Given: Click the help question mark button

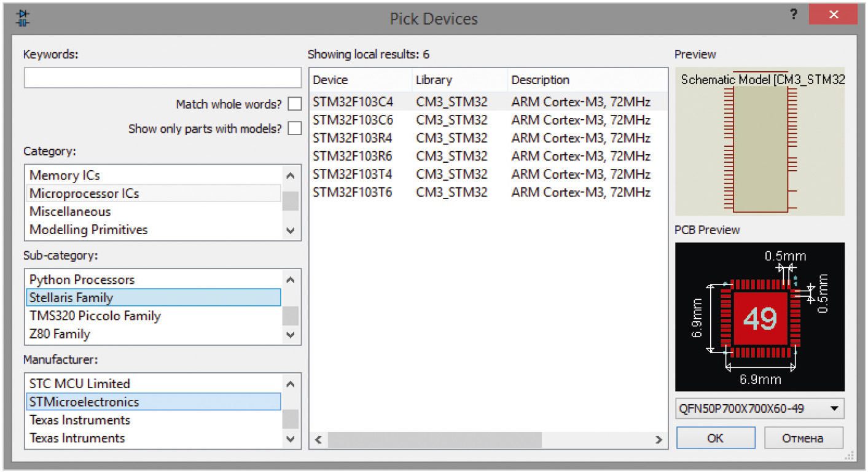Looking at the screenshot, I should (794, 15).
